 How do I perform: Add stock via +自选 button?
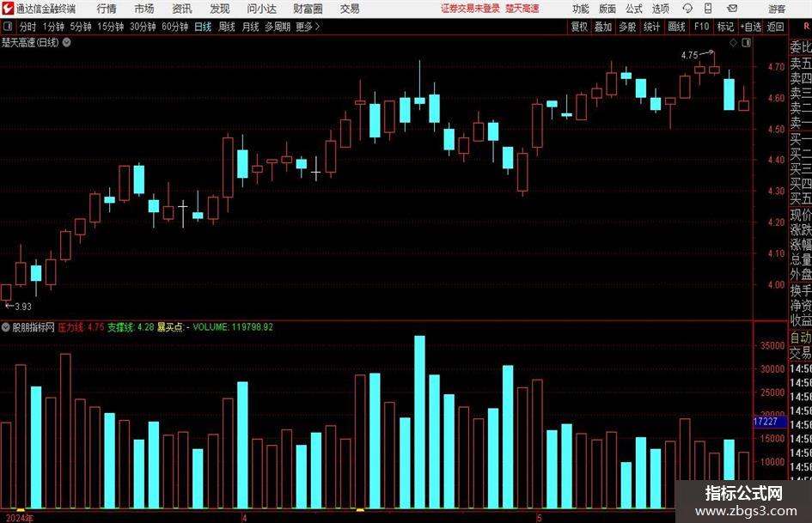click(x=750, y=27)
